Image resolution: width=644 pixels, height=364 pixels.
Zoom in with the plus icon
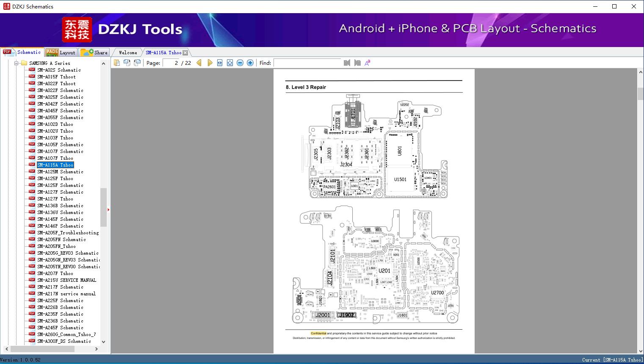point(250,63)
